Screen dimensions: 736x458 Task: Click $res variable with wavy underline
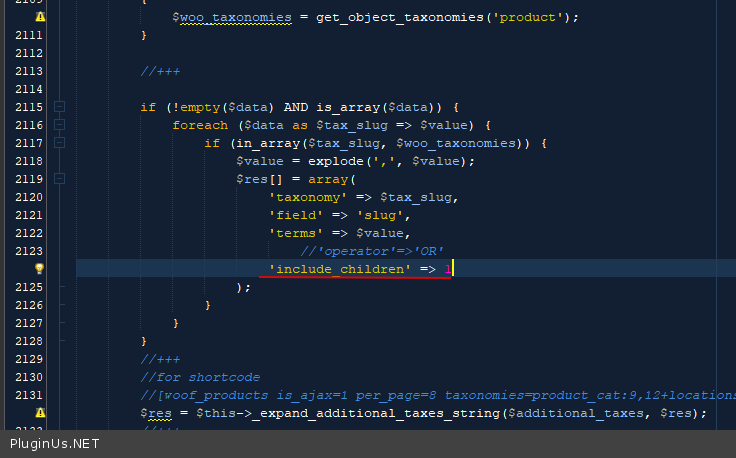tap(156, 414)
